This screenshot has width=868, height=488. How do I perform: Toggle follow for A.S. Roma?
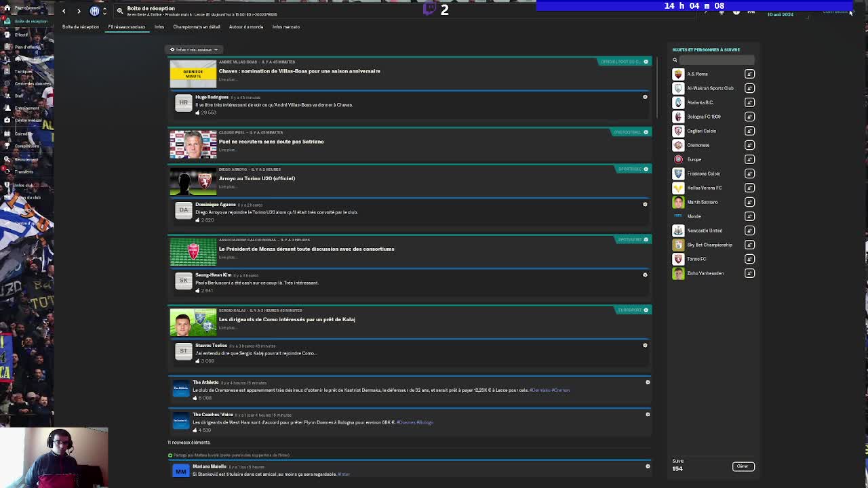[x=749, y=74]
